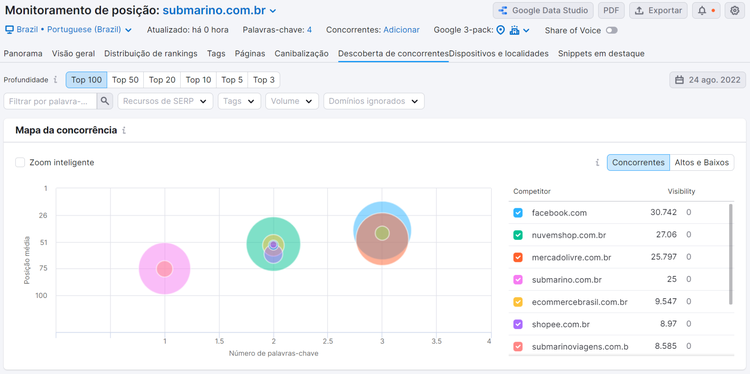Open the Canibalização tab
Viewport: 750px width, 374px height.
point(301,54)
